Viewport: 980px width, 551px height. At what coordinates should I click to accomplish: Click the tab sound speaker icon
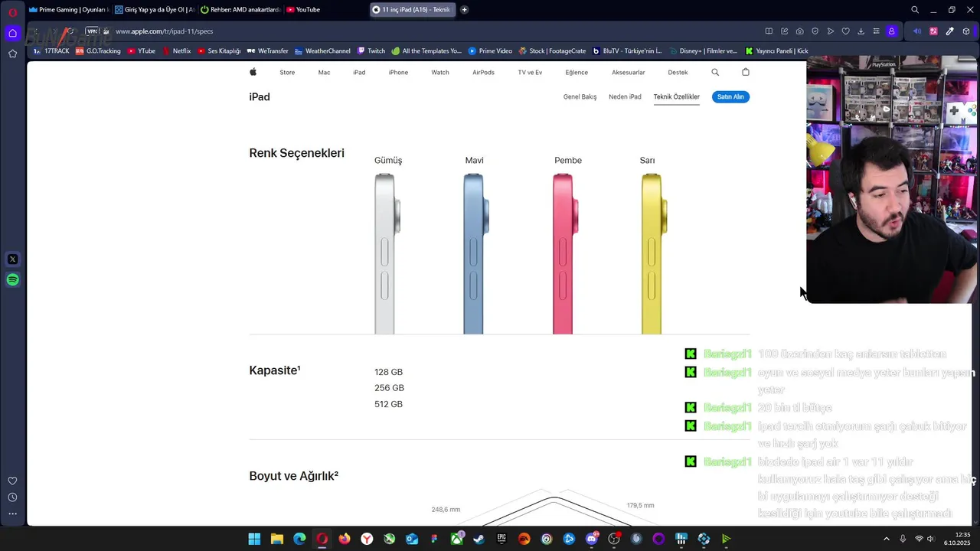point(917,31)
